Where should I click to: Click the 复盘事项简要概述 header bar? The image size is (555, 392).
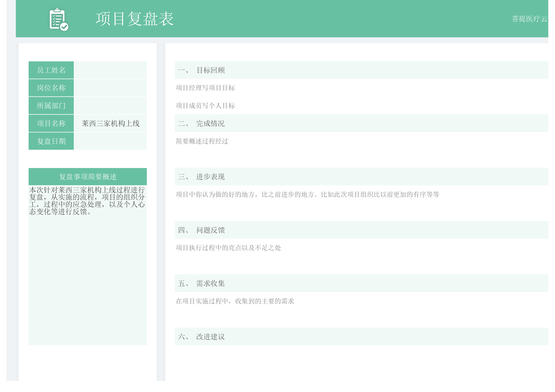(x=87, y=177)
